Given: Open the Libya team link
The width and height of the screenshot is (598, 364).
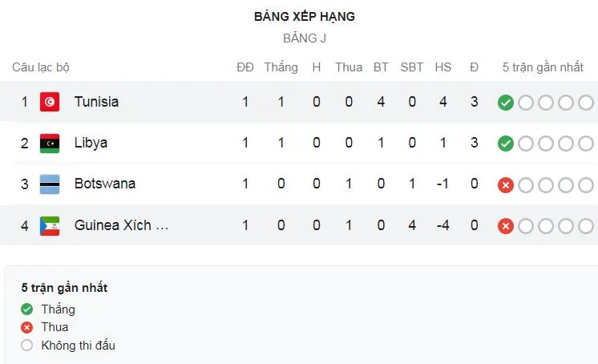Looking at the screenshot, I should coord(91,143).
